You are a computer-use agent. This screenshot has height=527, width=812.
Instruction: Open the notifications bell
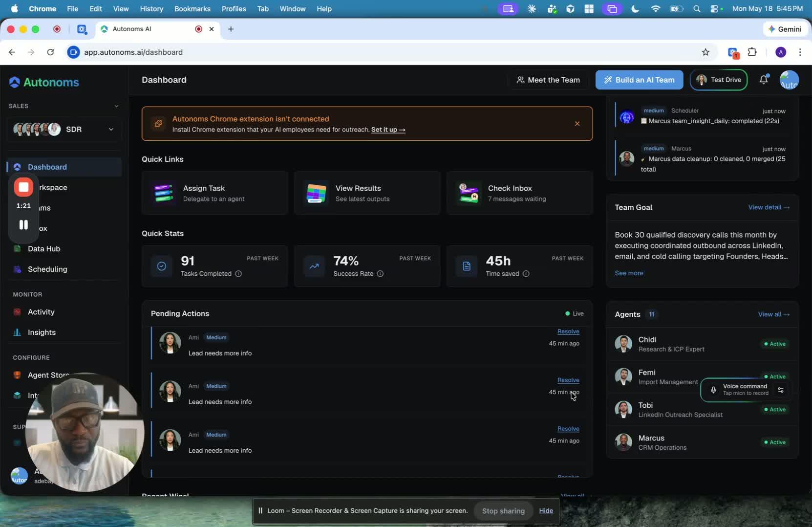(x=764, y=80)
